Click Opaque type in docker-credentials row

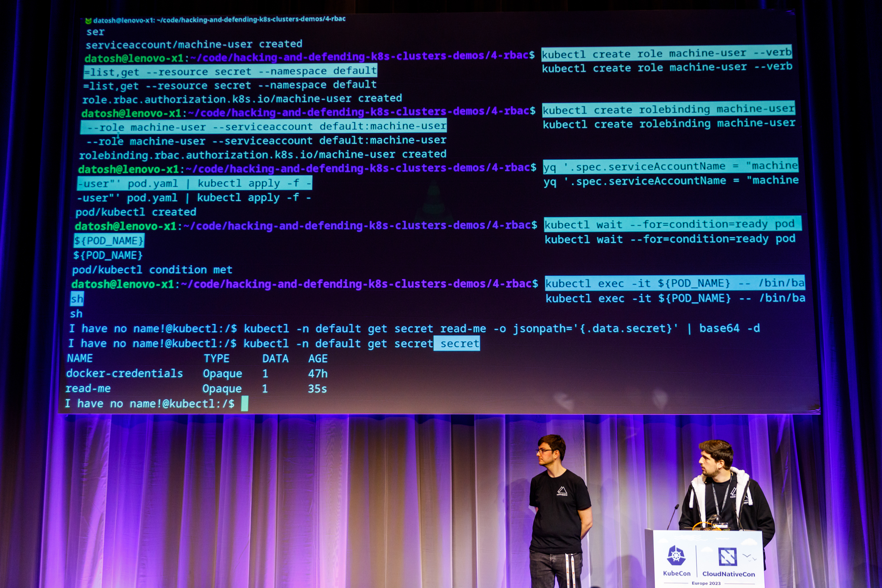click(x=222, y=374)
